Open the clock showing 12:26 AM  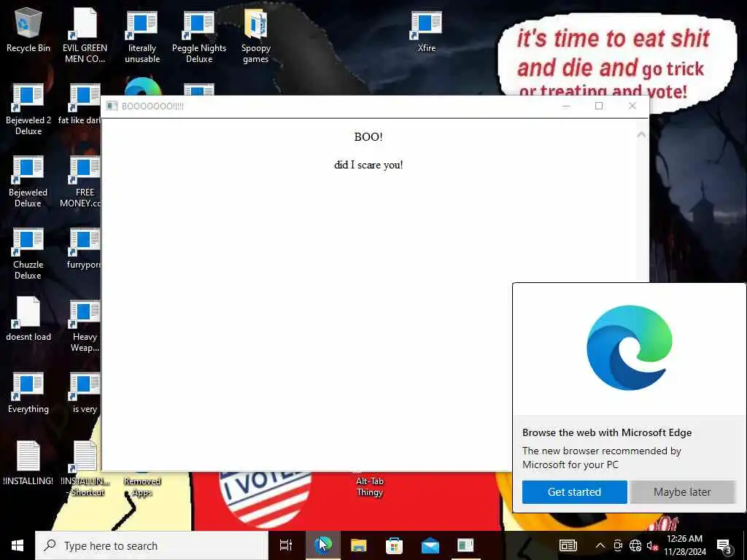684,545
